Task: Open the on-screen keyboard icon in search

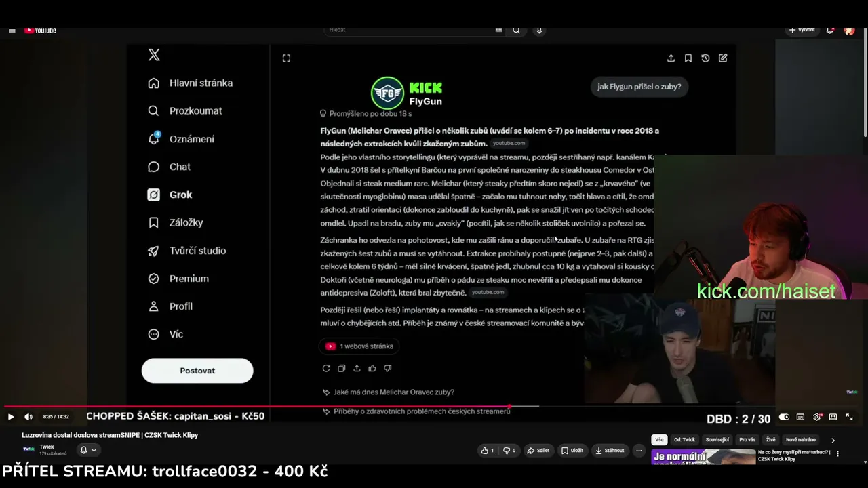Action: (499, 30)
